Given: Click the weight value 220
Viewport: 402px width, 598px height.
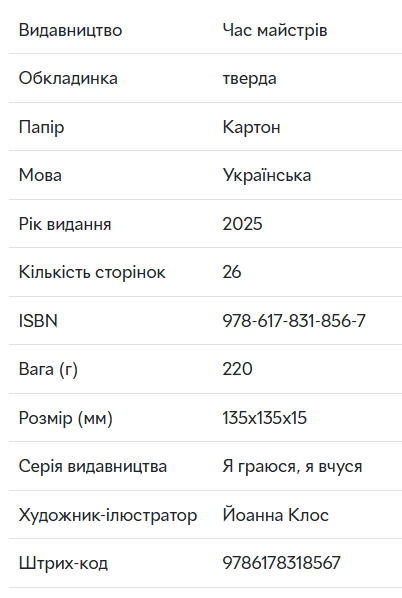Looking at the screenshot, I should pyautogui.click(x=237, y=369).
